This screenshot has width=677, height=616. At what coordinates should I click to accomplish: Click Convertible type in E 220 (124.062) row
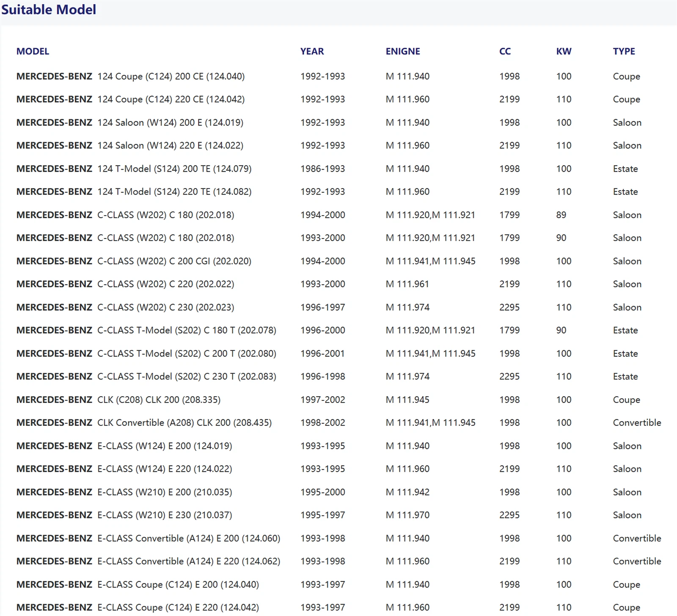[x=637, y=561]
